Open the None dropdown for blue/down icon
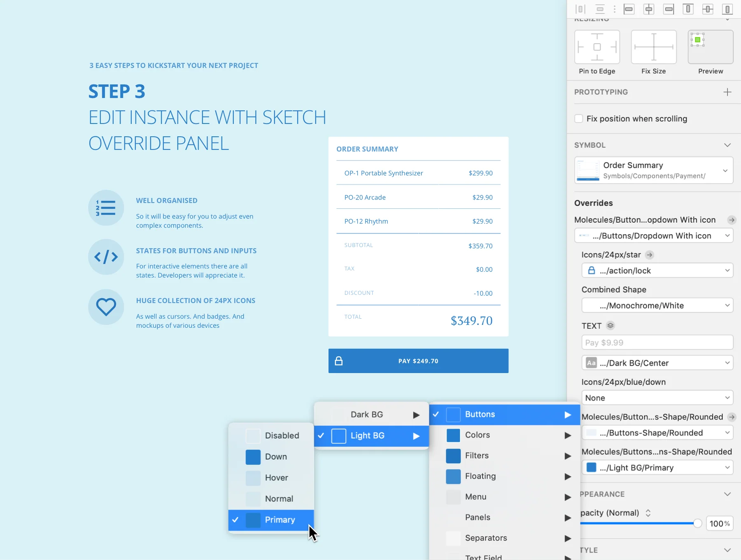 (x=657, y=398)
